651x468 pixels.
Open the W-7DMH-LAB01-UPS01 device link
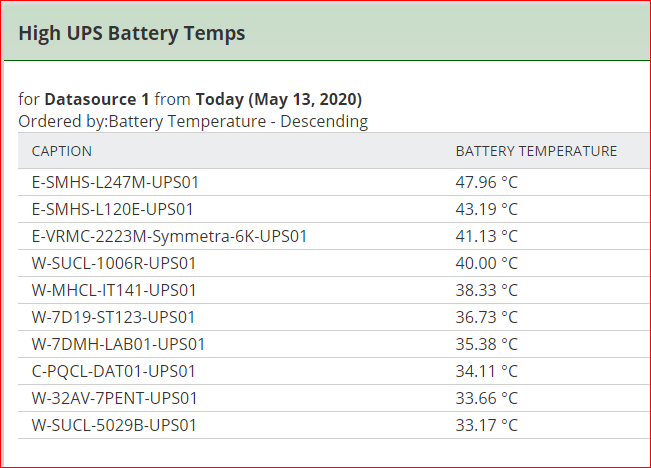tap(118, 344)
